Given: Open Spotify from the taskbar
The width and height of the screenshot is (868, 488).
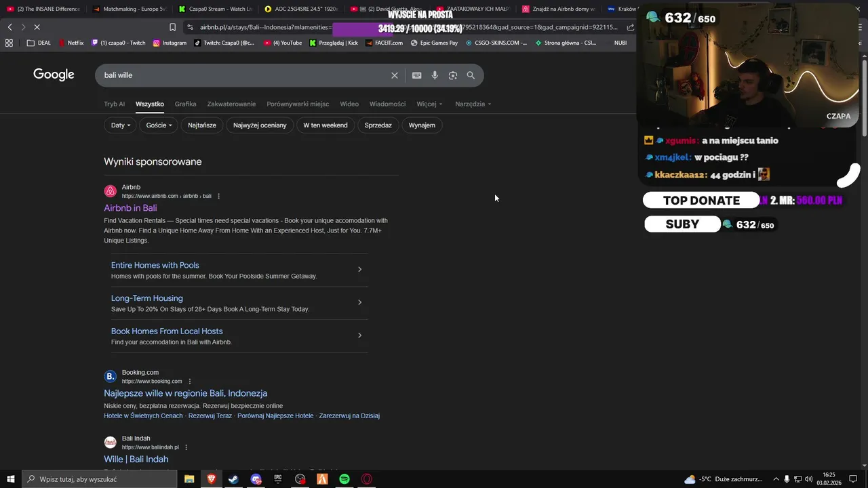Looking at the screenshot, I should [344, 479].
